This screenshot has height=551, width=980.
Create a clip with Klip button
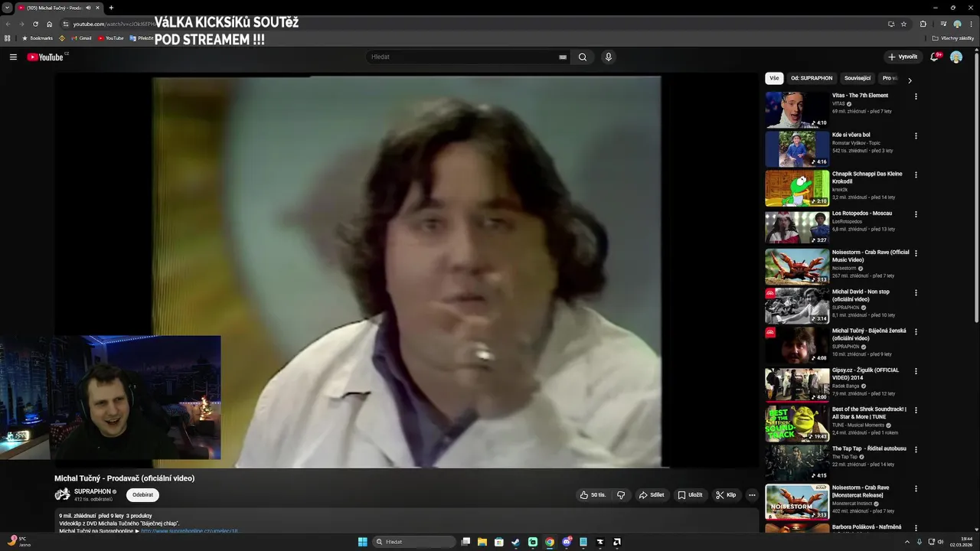click(726, 495)
